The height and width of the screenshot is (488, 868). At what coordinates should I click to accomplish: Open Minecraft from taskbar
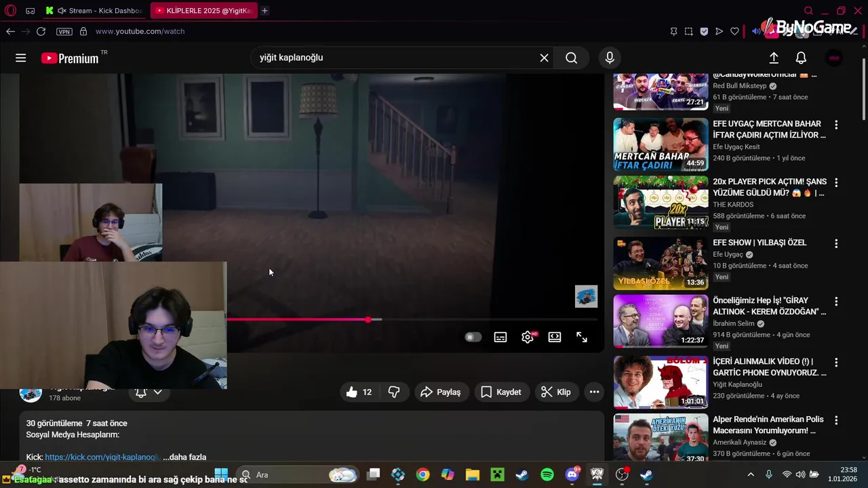point(498,475)
